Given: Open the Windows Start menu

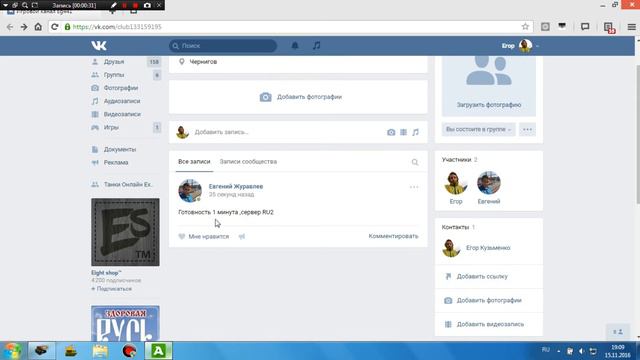Looking at the screenshot, I should (x=13, y=351).
